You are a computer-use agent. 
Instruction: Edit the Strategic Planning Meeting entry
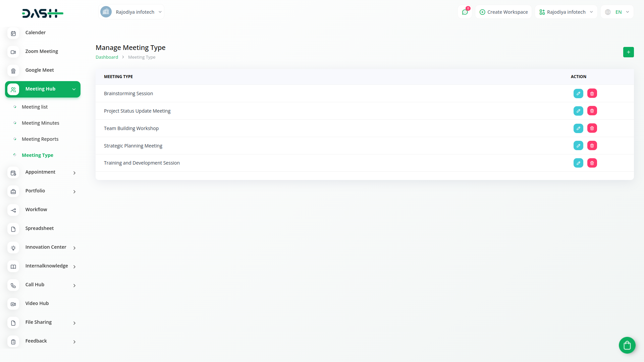point(578,146)
